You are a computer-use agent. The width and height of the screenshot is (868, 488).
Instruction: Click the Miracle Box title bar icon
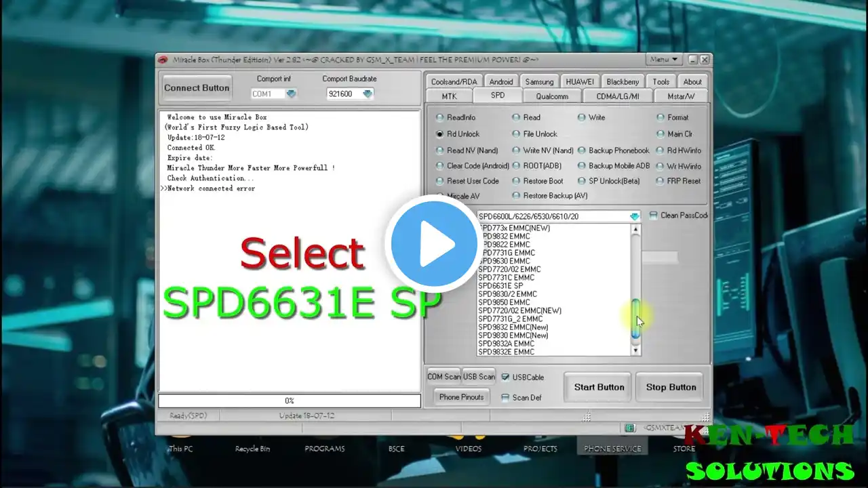click(163, 60)
